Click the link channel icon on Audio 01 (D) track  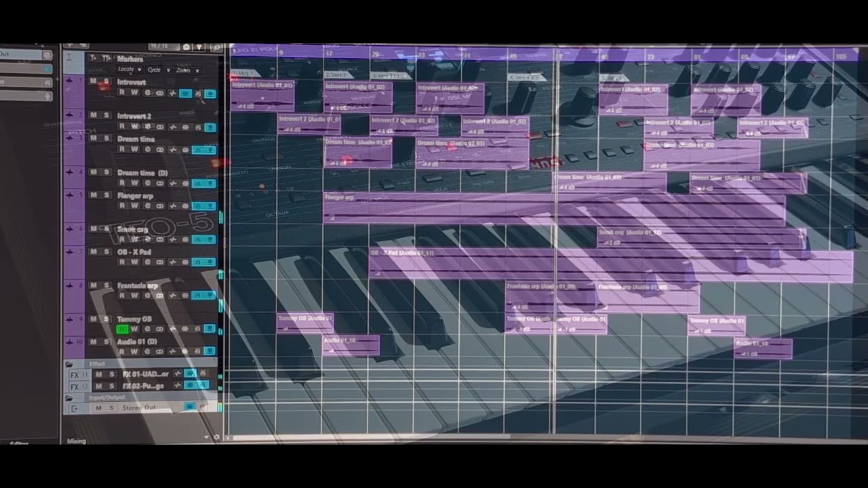pos(160,351)
